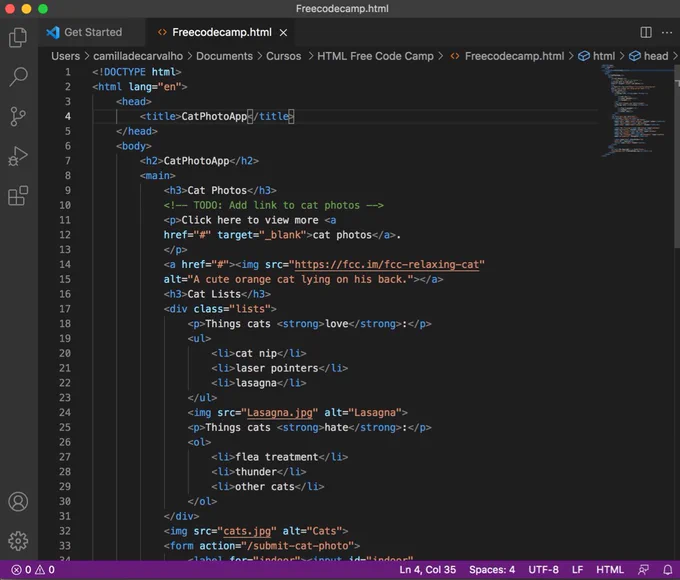The width and height of the screenshot is (680, 580).
Task: Click the div class="lists" line
Action: click(220, 309)
